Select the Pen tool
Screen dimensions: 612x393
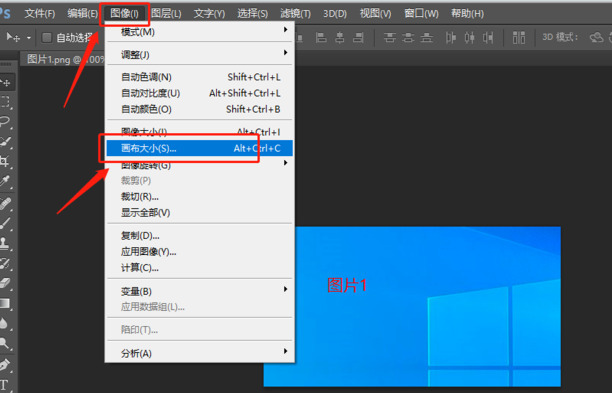coord(5,365)
